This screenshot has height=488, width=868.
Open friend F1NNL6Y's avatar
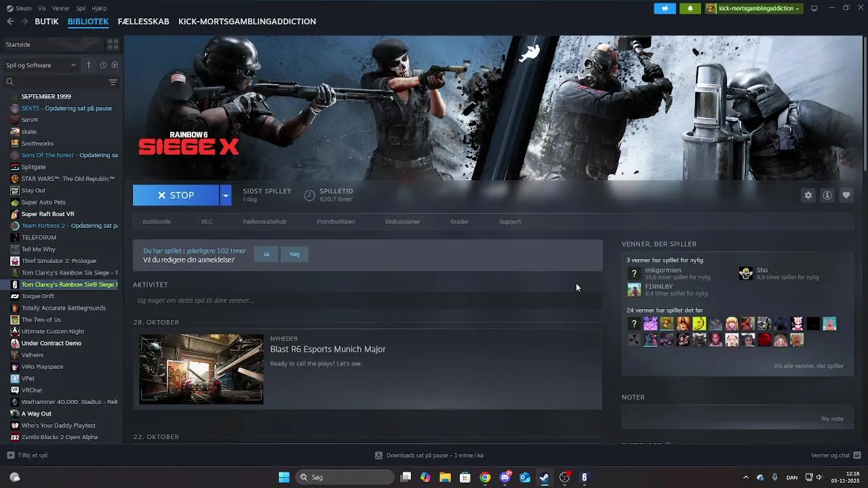click(634, 290)
